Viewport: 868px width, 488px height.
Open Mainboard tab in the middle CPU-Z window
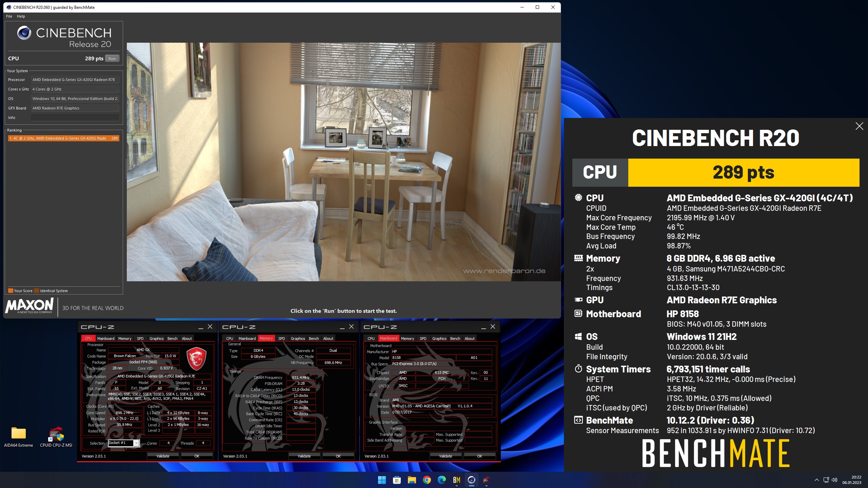pyautogui.click(x=247, y=339)
